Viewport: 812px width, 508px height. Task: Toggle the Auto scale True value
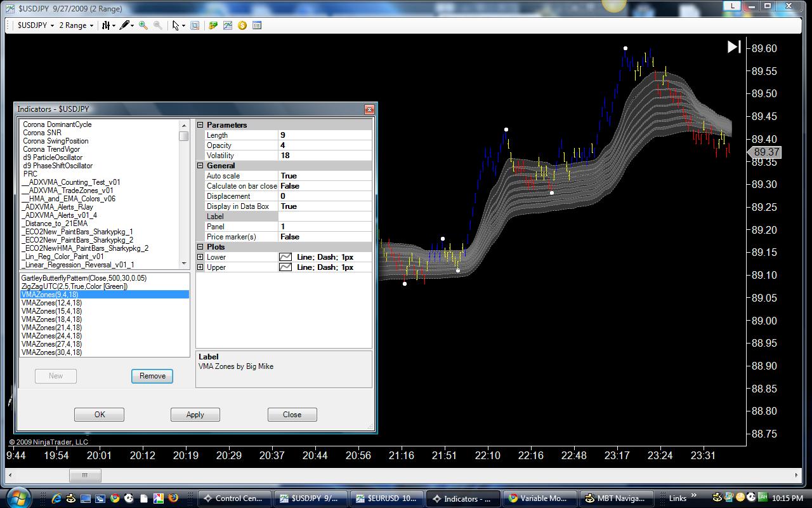[x=325, y=176]
